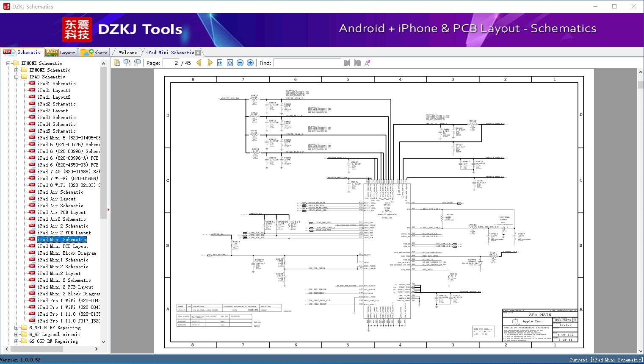Screen dimensions: 644x364
Task: Click sidebar vertical scrollbar up arrow
Action: click(x=104, y=63)
